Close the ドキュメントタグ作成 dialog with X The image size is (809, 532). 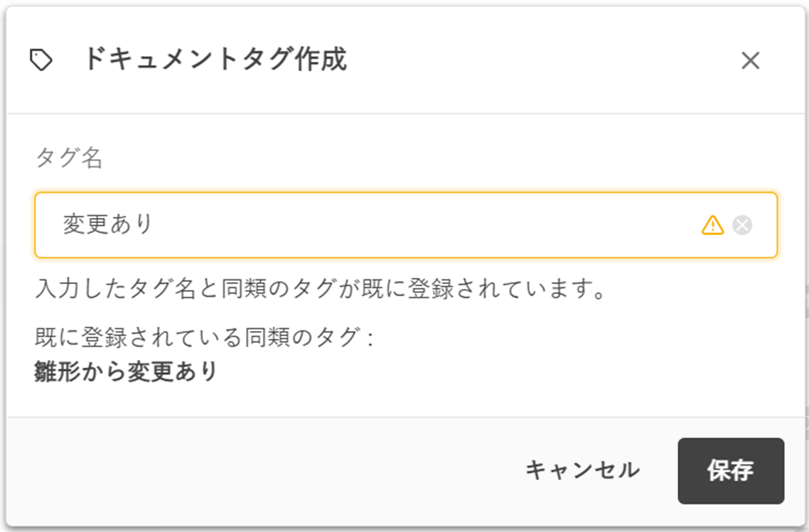click(750, 61)
